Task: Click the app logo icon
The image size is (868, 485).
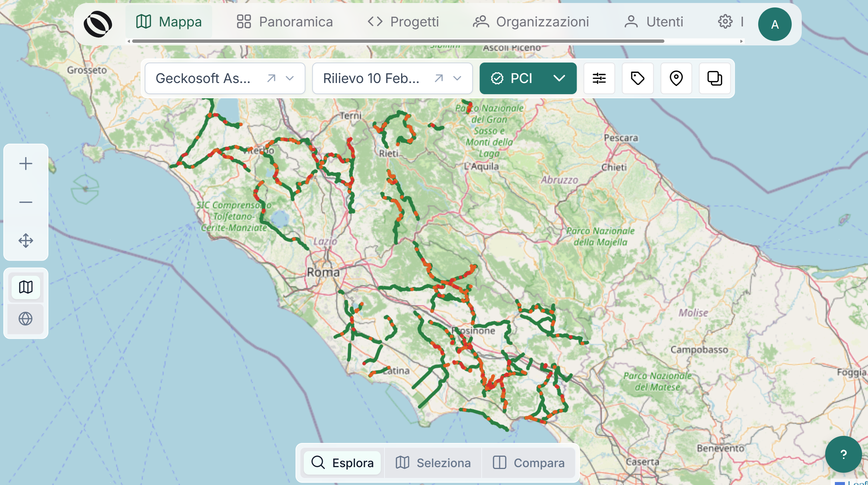Action: 98,24
